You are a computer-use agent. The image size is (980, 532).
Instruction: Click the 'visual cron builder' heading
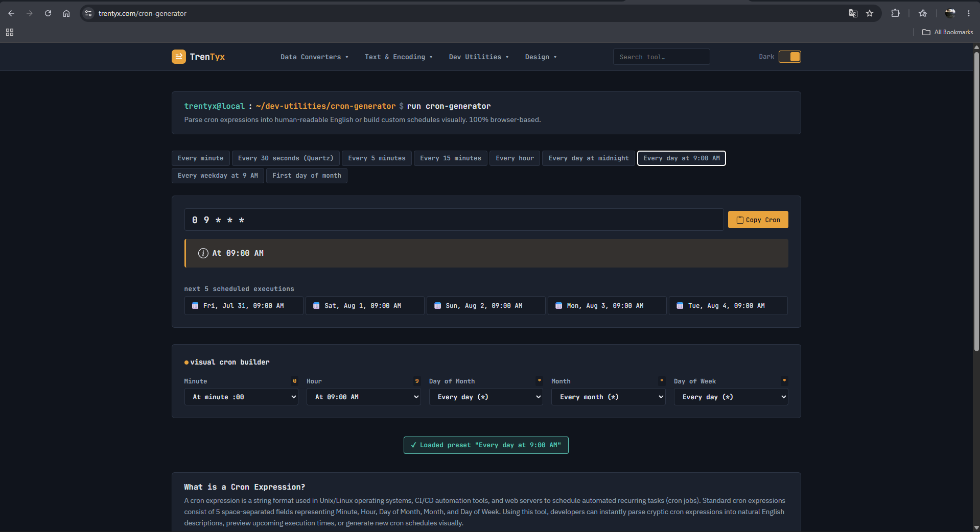pos(229,362)
